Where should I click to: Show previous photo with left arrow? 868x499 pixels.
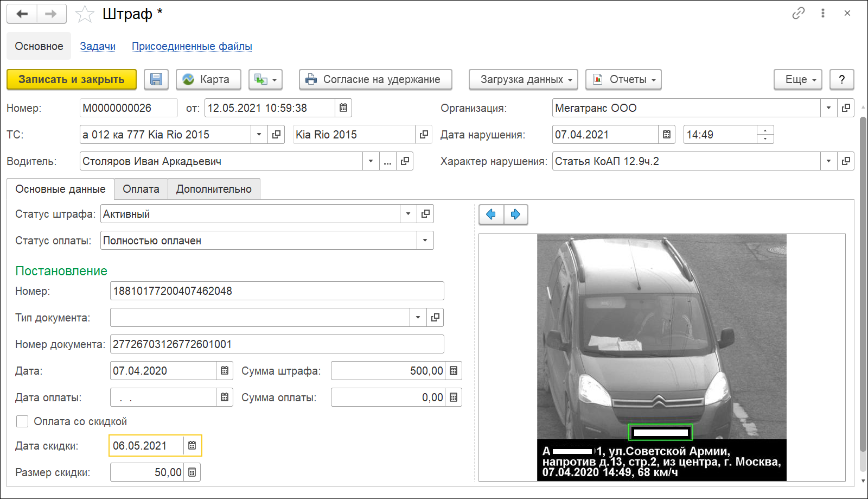(x=491, y=214)
